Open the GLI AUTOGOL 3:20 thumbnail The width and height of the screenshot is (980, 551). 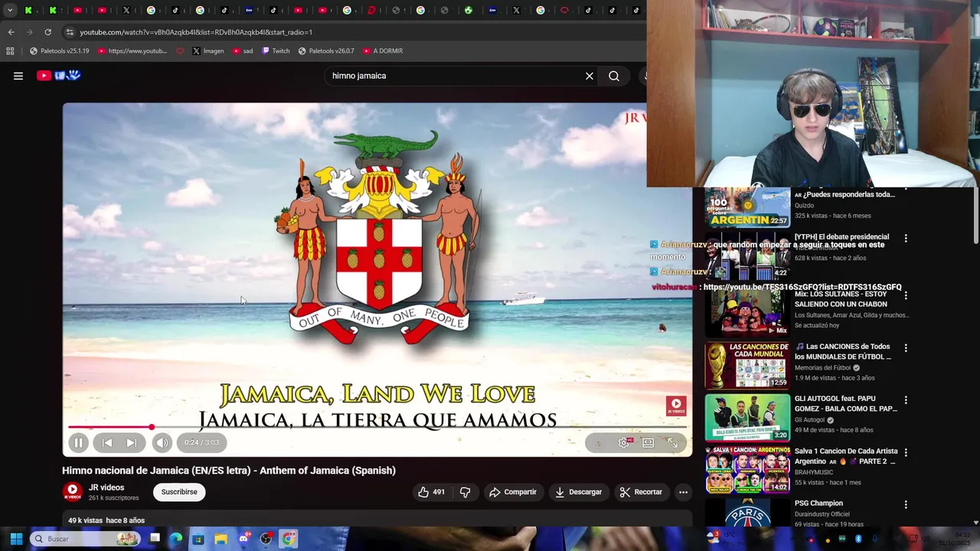[x=747, y=417]
